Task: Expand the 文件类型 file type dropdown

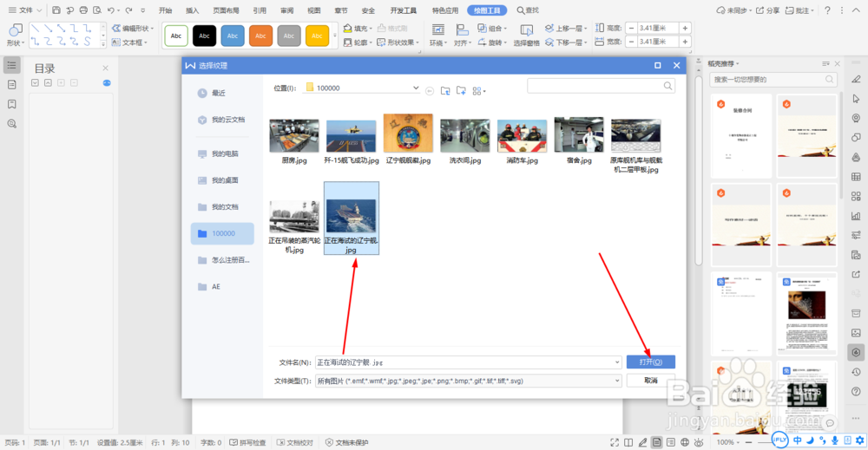Action: (x=616, y=381)
